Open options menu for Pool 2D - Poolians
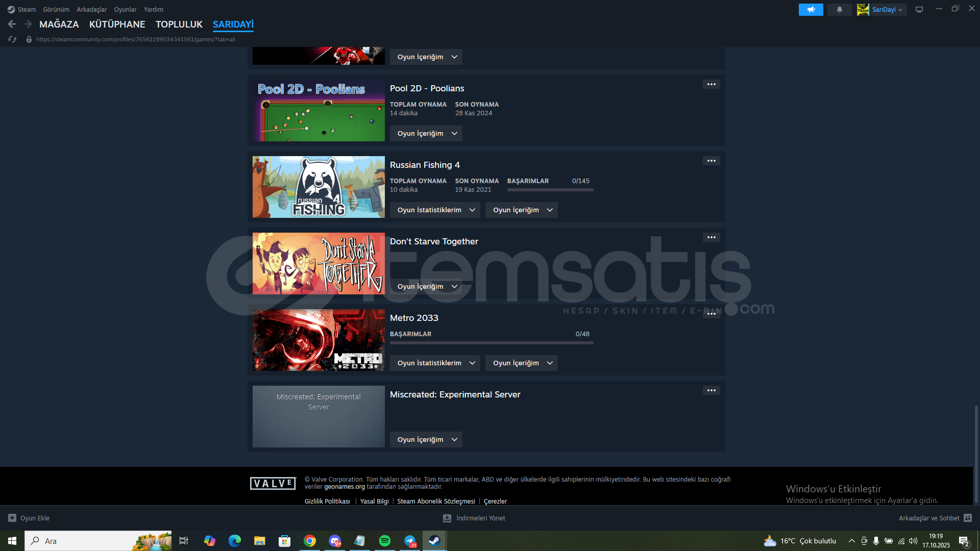The width and height of the screenshot is (980, 551). [711, 84]
